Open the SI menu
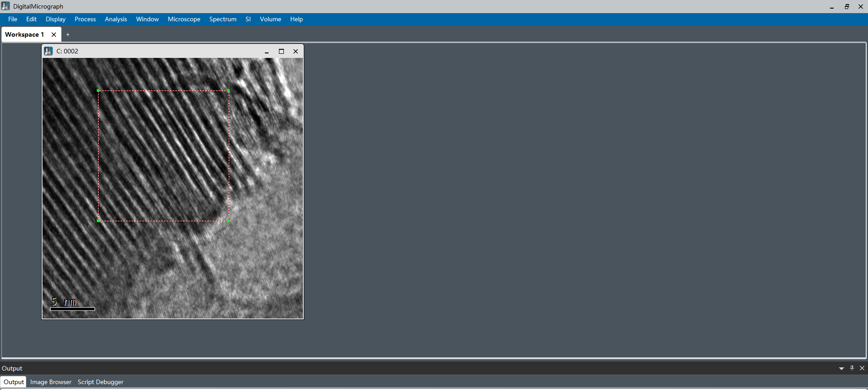Screen dimensions: 868x390 [248, 19]
